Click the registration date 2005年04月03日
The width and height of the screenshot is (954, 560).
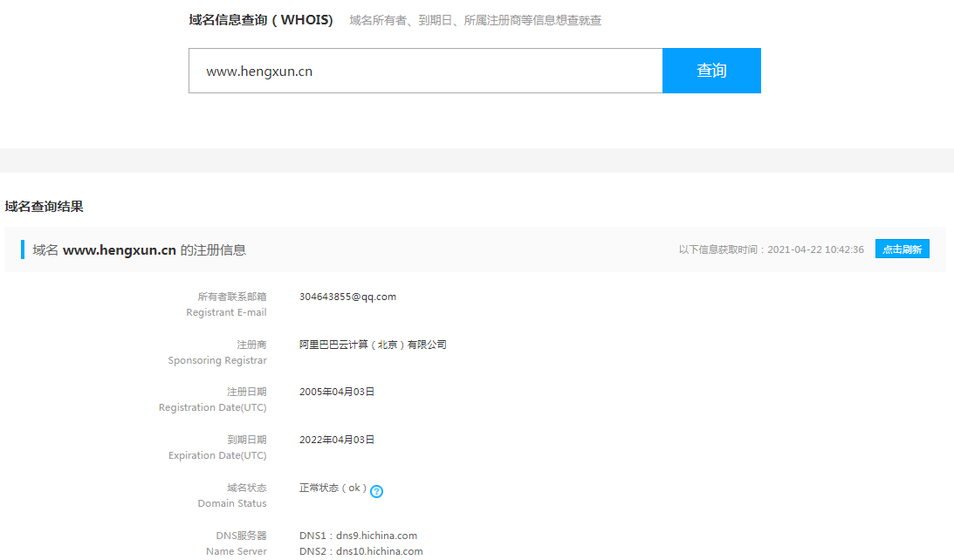tap(336, 391)
